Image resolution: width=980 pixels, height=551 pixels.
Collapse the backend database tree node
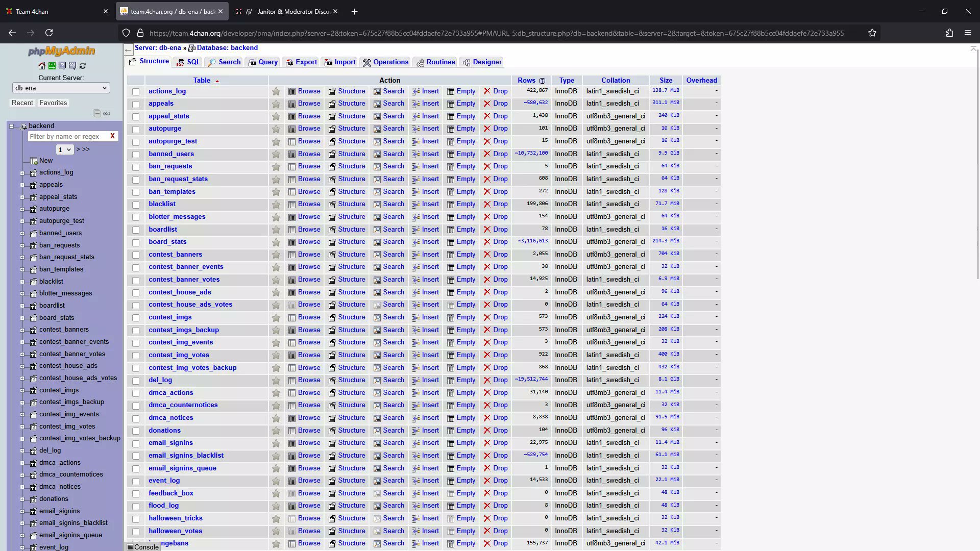point(12,126)
